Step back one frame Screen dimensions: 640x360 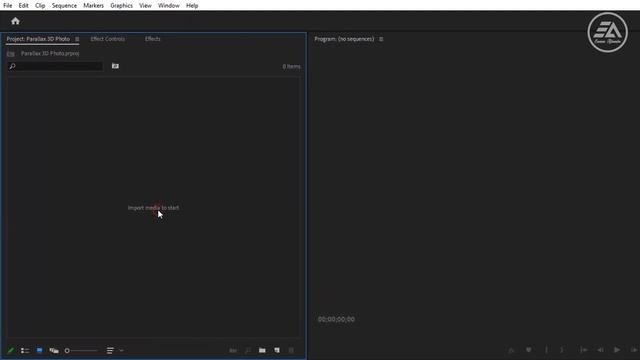(x=600, y=350)
